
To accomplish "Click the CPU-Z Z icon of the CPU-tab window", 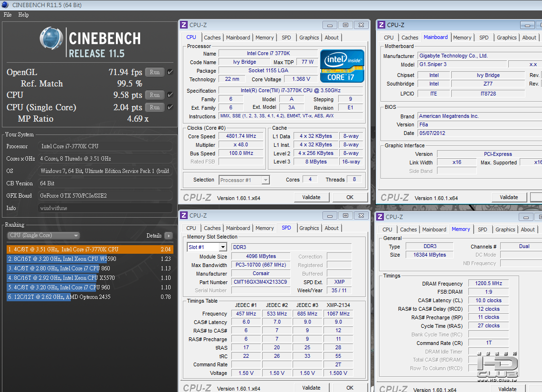I will (184, 25).
